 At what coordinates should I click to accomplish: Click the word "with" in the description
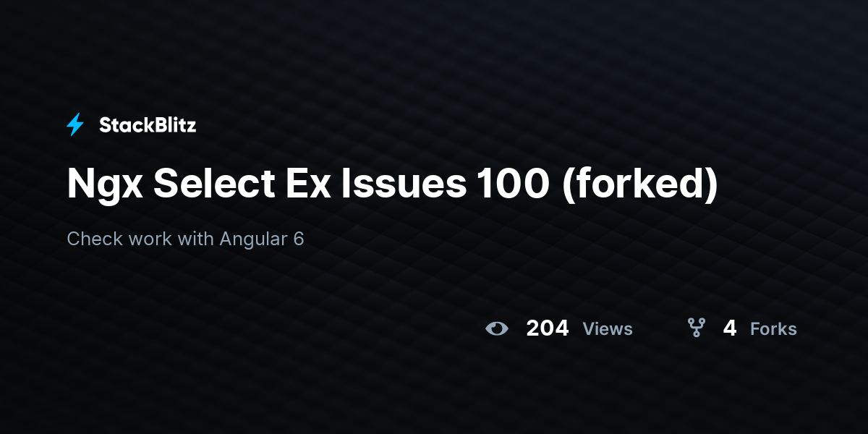tap(195, 239)
